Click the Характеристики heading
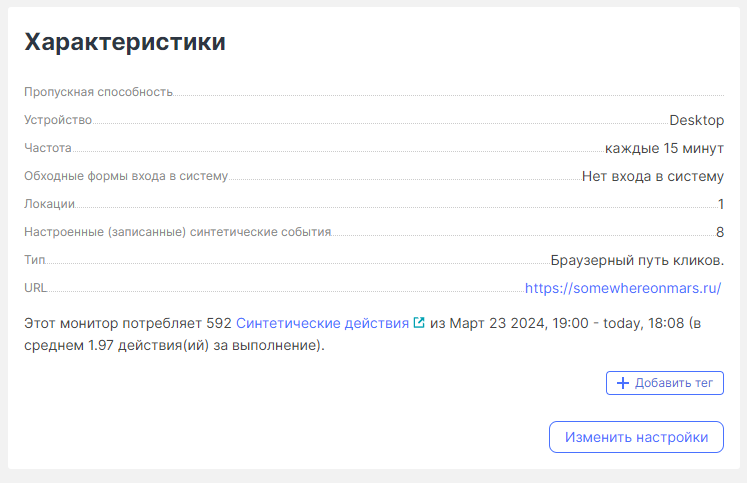This screenshot has width=747, height=483. coord(125,42)
